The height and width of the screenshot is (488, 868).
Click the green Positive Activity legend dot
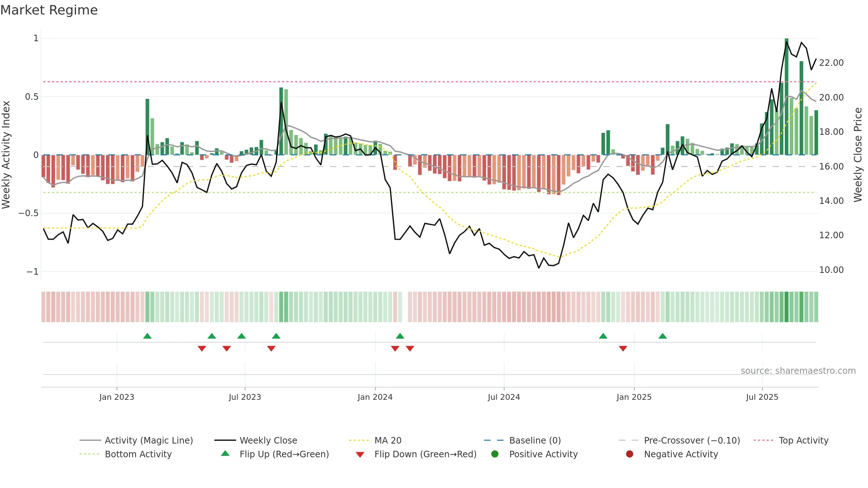tap(495, 454)
